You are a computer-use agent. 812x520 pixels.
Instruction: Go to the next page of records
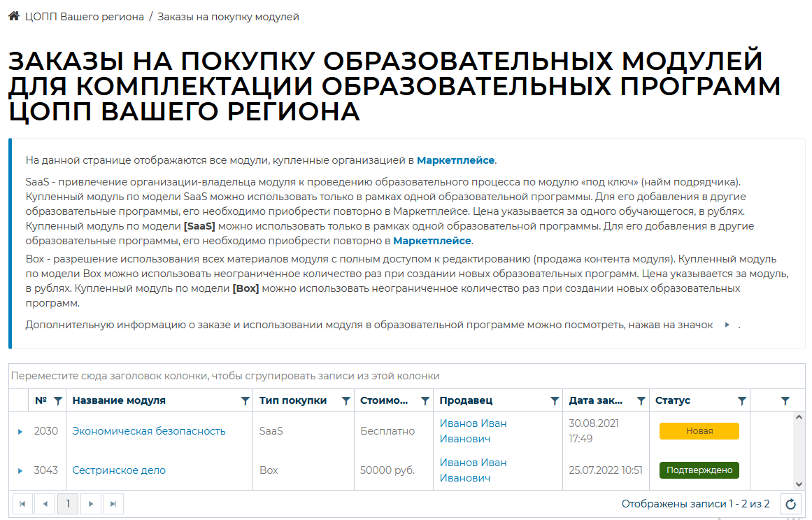click(x=91, y=504)
